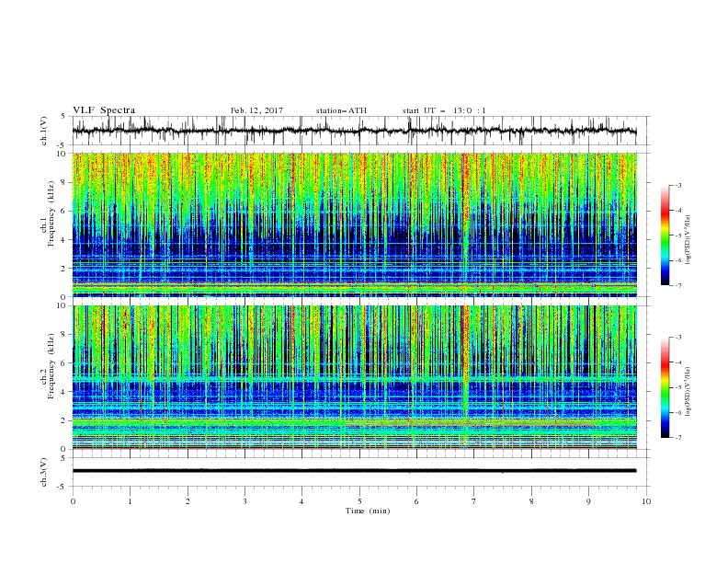Viewport: 728px width, 563px height.
Task: Click the ch.2 color scale bar
Action: pyautogui.click(x=665, y=387)
